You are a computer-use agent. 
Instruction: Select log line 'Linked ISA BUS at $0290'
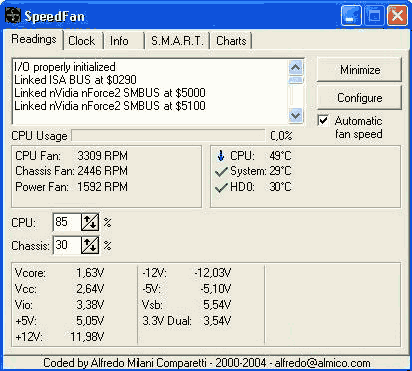pyautogui.click(x=75, y=80)
